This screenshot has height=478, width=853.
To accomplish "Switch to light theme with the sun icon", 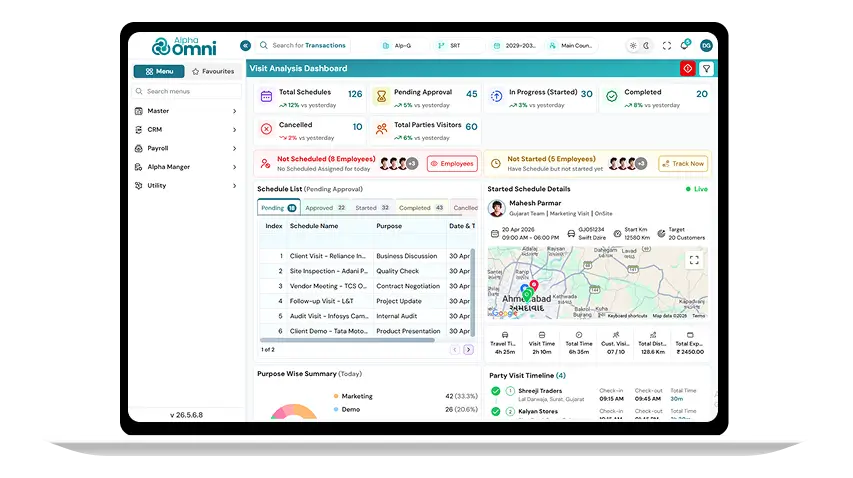I will [633, 46].
